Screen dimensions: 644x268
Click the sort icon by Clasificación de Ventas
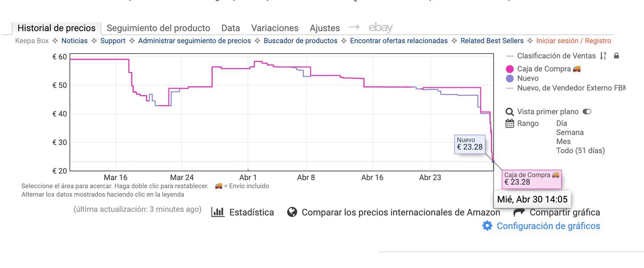click(x=603, y=56)
